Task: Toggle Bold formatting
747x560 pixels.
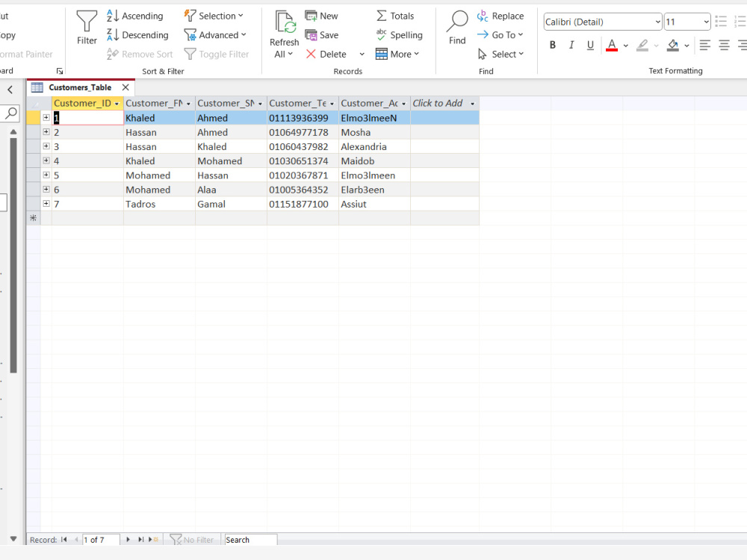Action: (553, 45)
